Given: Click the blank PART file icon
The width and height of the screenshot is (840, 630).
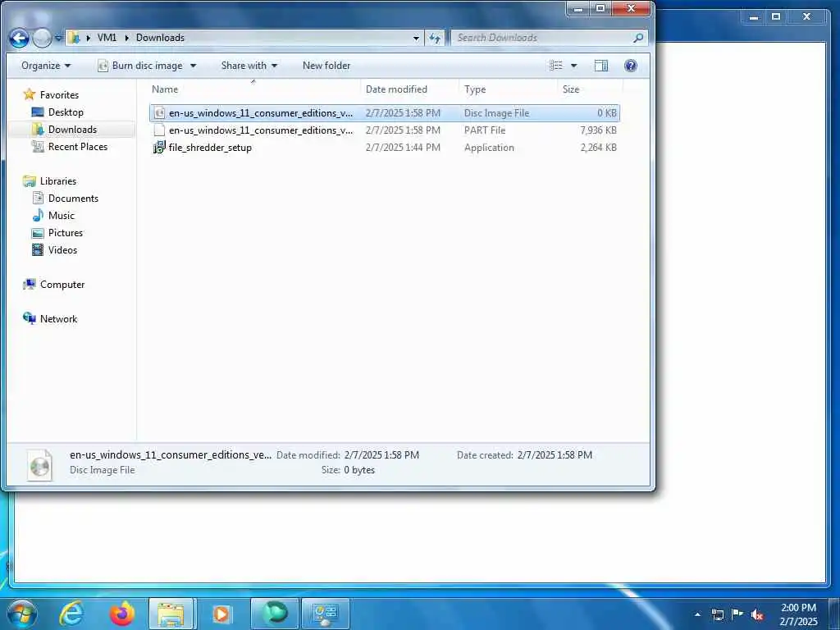Looking at the screenshot, I should click(159, 130).
